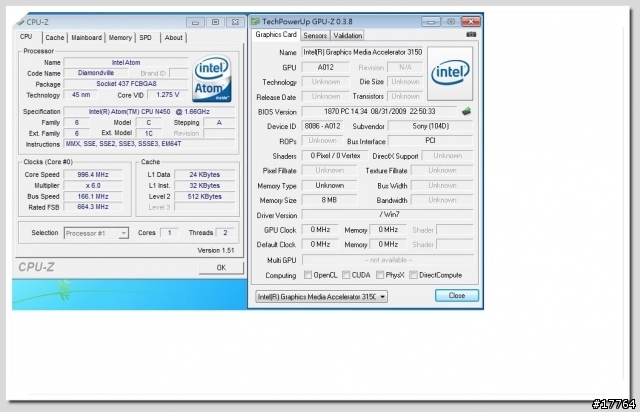Click the camera screenshot icon in GPU-Z
This screenshot has width=640, height=412.
pos(471,35)
